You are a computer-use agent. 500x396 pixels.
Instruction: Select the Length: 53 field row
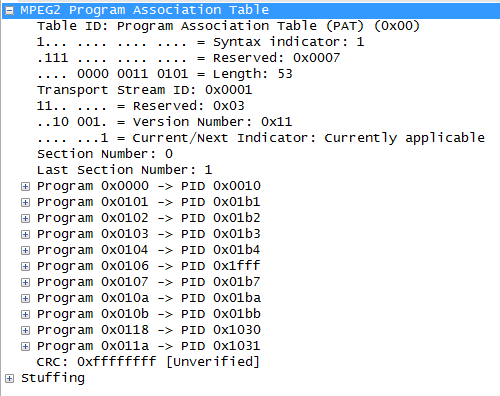tap(165, 74)
